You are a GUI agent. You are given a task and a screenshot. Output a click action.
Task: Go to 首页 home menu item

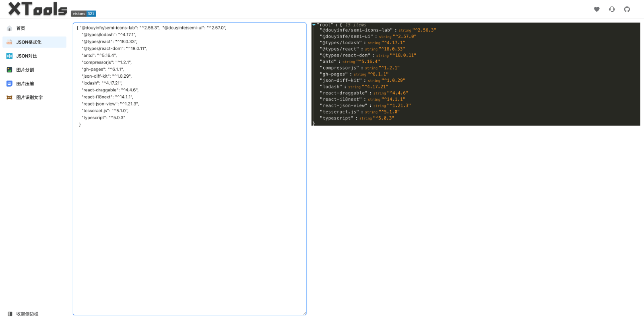click(x=21, y=29)
